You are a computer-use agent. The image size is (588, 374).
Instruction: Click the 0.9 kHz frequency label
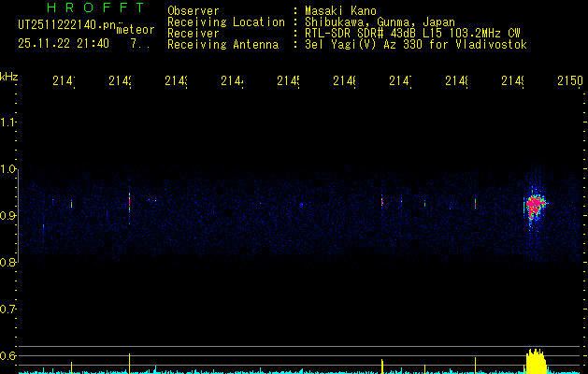coord(7,215)
